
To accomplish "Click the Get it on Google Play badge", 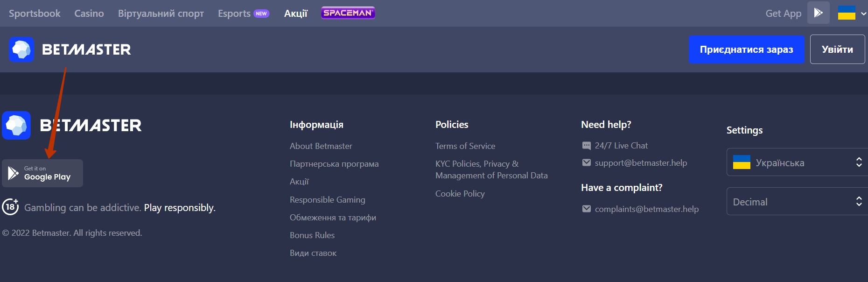I will 42,173.
